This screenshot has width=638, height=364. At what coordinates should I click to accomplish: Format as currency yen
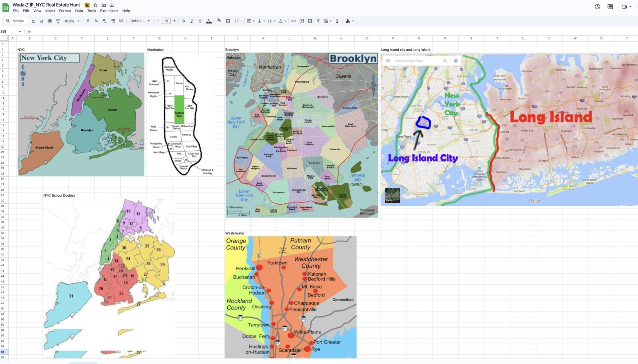88,21
